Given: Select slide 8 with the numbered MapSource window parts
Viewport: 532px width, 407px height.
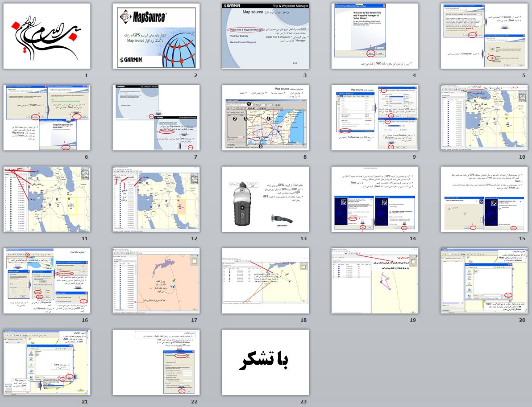Looking at the screenshot, I should [x=265, y=118].
